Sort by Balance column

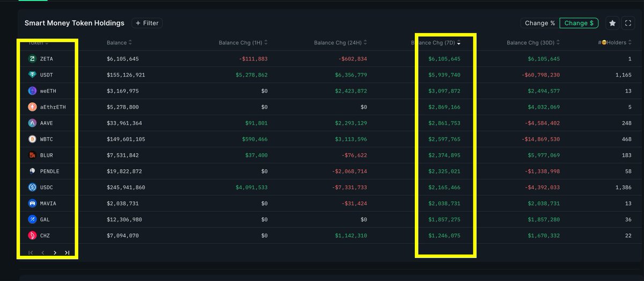(119, 42)
